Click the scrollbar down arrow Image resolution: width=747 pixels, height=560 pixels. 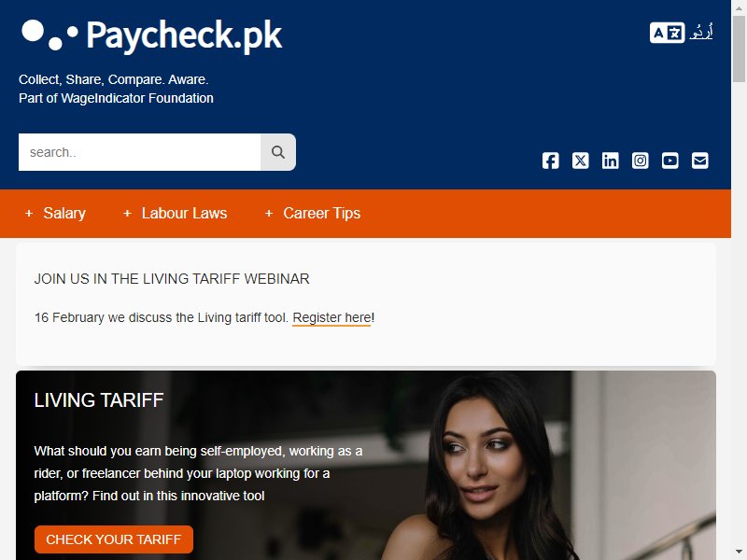coord(739,553)
